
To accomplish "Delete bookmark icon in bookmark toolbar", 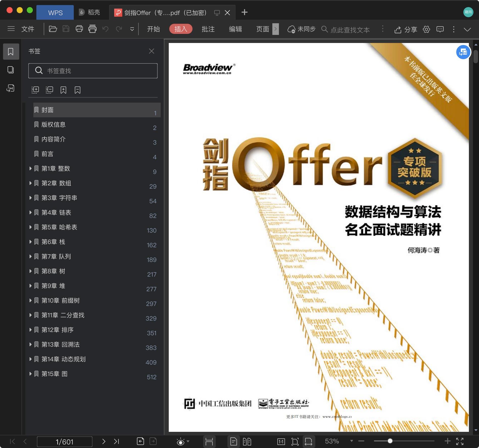I will click(x=78, y=90).
